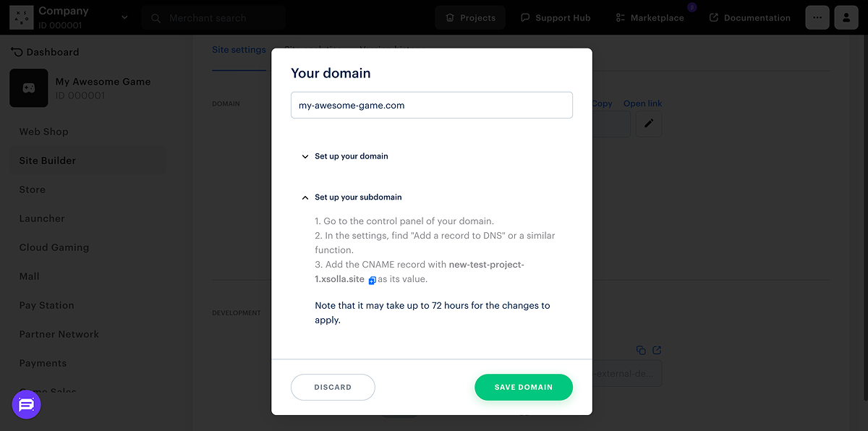Open the external link icon in Development

point(657,350)
